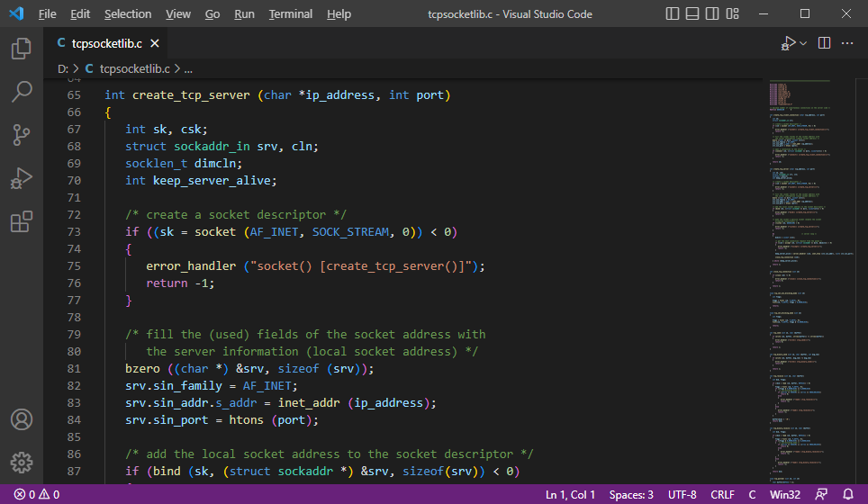868x504 pixels.
Task: Open the Extensions view
Action: (x=21, y=221)
